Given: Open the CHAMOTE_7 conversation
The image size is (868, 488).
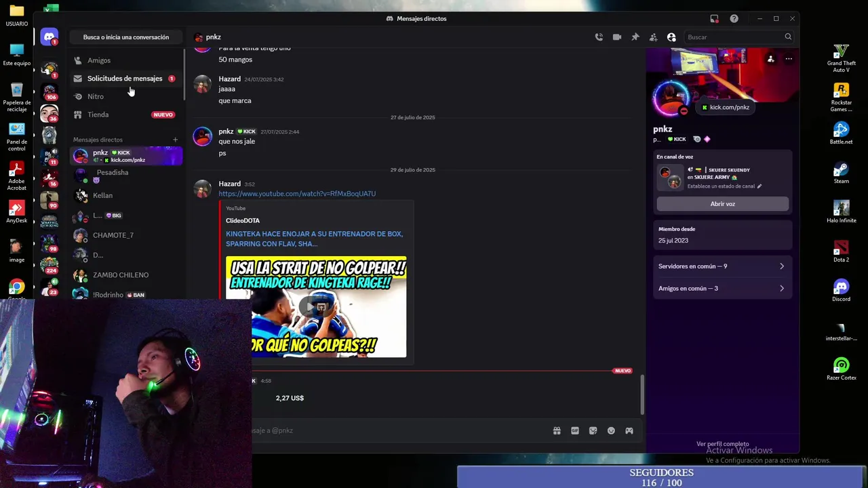Looking at the screenshot, I should (126, 235).
